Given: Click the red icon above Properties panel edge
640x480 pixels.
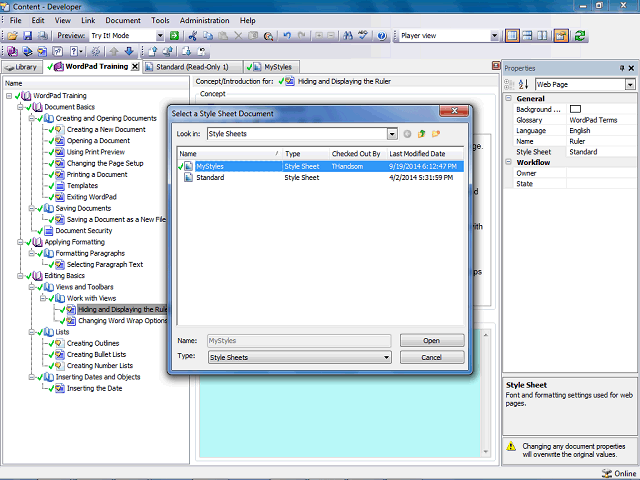Looking at the screenshot, I should coord(496,66).
